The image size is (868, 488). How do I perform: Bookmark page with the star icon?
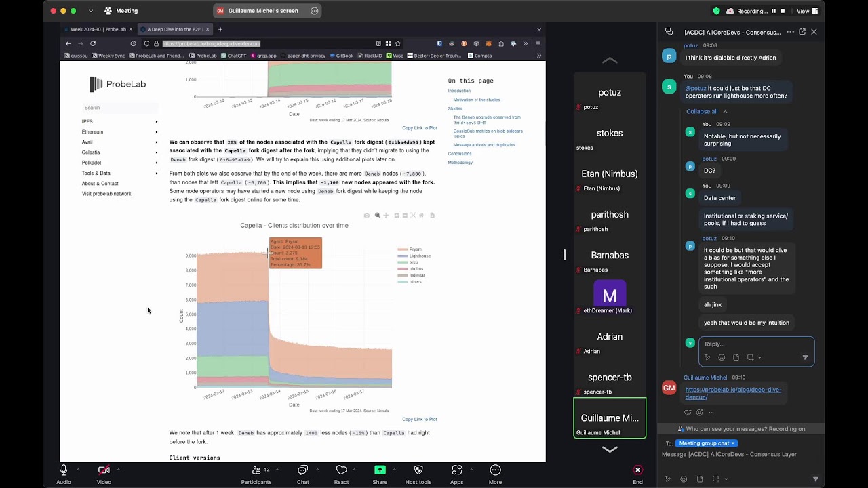coord(397,43)
